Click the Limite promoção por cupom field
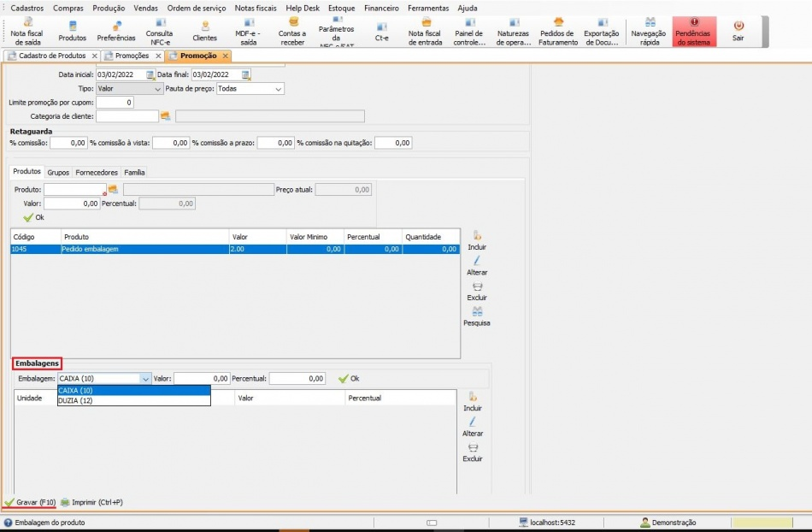The height and width of the screenshot is (532, 812). click(115, 103)
